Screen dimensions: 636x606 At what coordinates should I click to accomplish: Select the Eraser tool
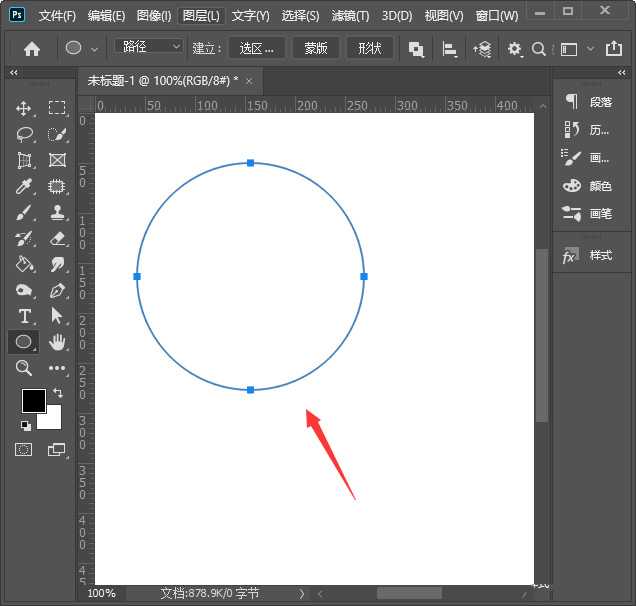57,238
